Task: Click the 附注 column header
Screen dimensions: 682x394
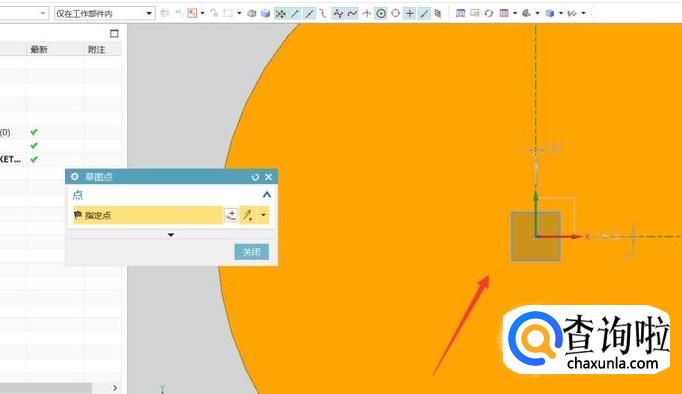Action: pyautogui.click(x=97, y=50)
